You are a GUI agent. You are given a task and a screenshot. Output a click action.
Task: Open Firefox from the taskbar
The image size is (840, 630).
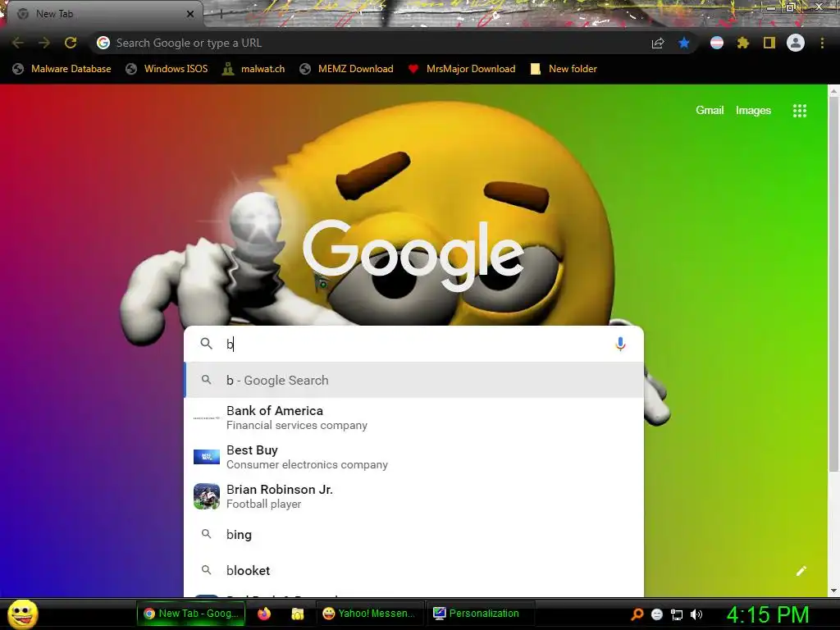point(264,614)
